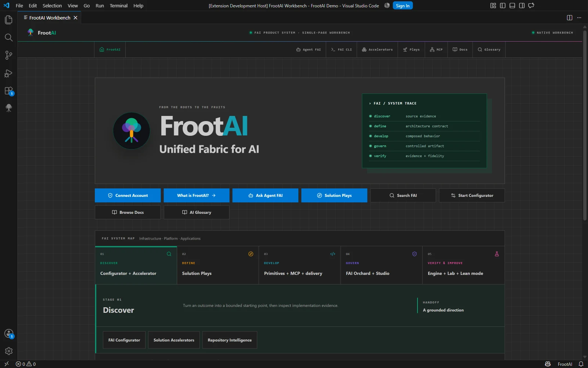Screen dimensions: 588x368
Task: Click the VS Code logo in the title bar
Action: (x=6, y=6)
